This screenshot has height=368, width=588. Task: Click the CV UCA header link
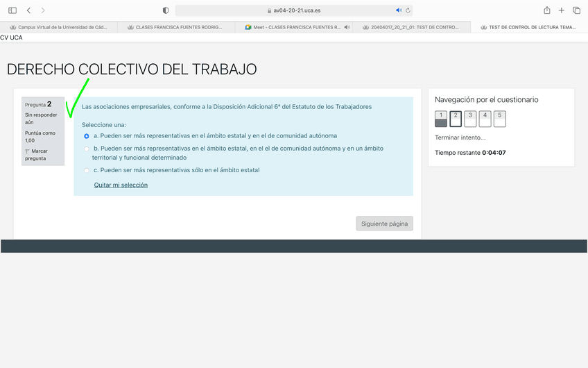[11, 37]
